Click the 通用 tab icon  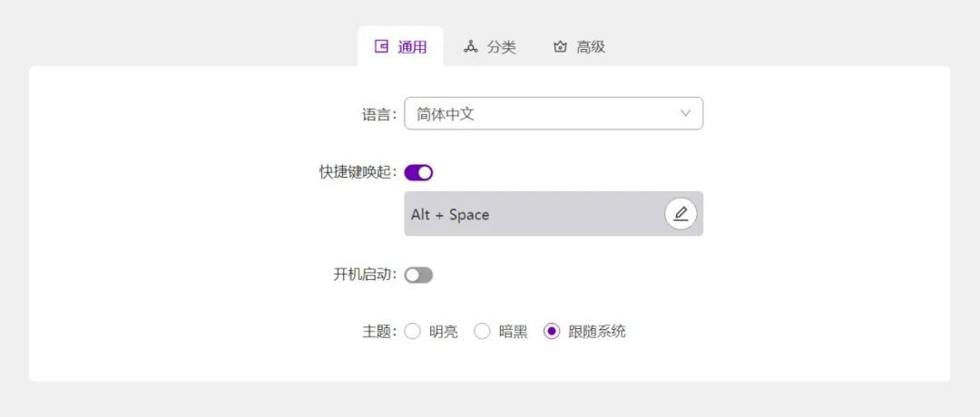[x=382, y=46]
